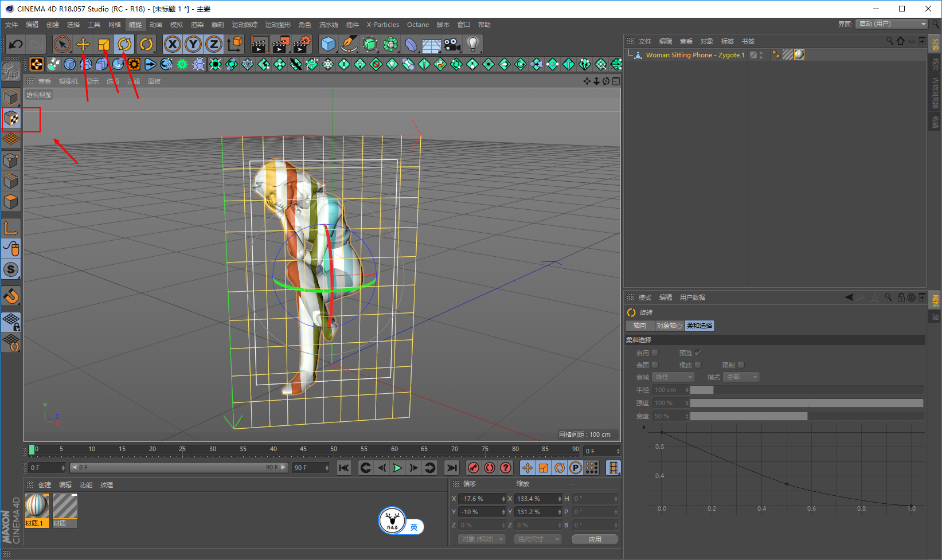Click the light bulb icon

click(472, 44)
